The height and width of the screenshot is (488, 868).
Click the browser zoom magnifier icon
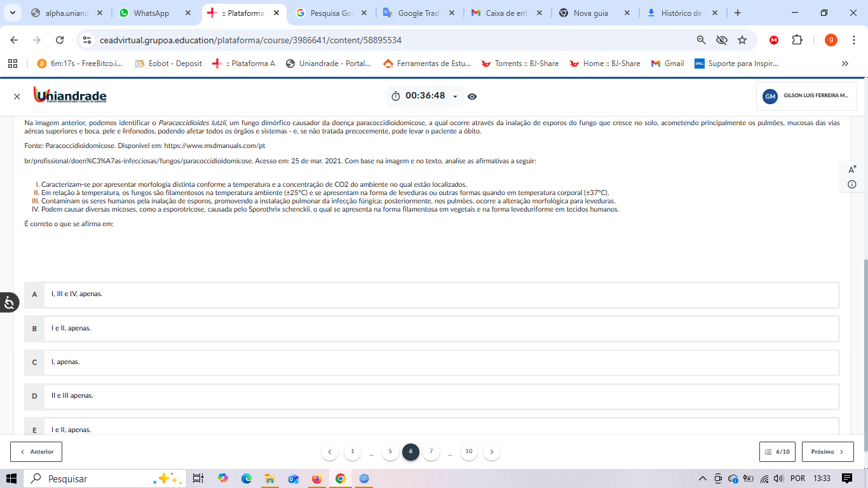point(702,40)
